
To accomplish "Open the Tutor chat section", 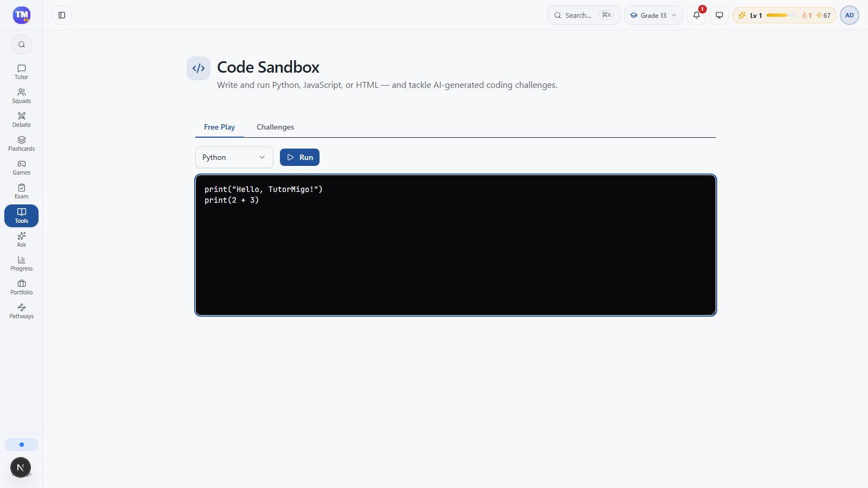I will point(22,72).
